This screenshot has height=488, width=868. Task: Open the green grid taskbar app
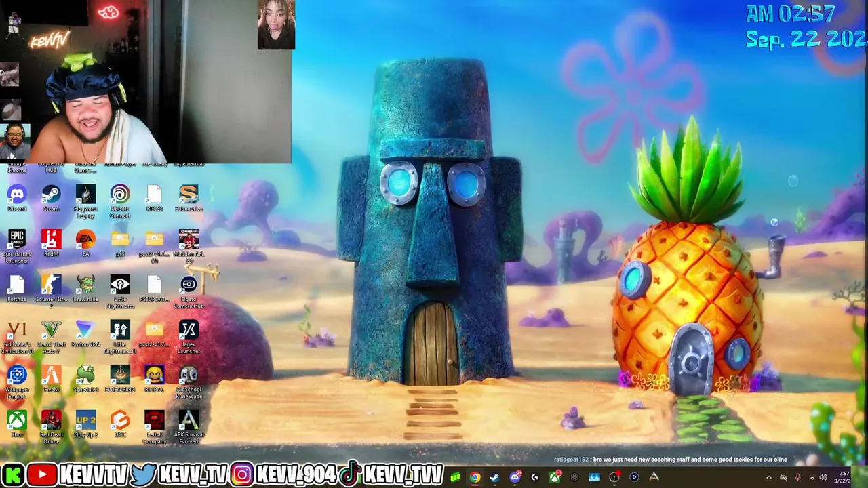pos(455,477)
